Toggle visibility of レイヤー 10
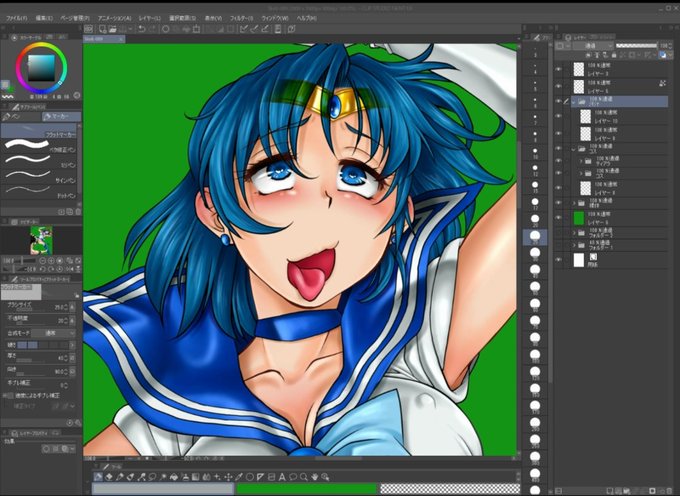Screen dimensions: 680x496 click(x=559, y=116)
